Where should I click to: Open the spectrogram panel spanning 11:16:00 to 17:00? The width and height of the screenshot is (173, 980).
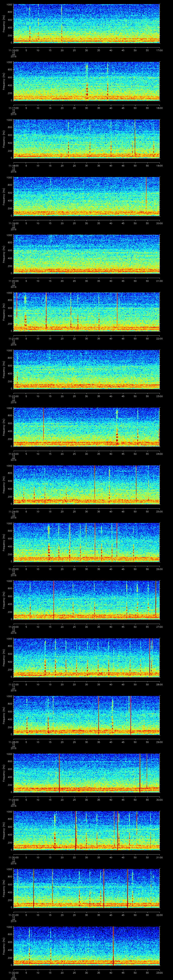click(x=86, y=24)
